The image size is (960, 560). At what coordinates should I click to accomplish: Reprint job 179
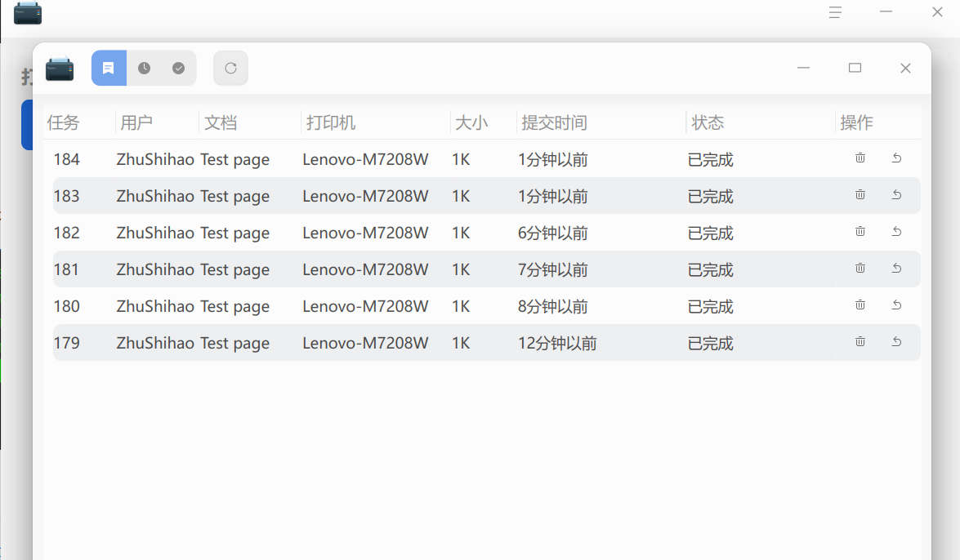tap(896, 341)
